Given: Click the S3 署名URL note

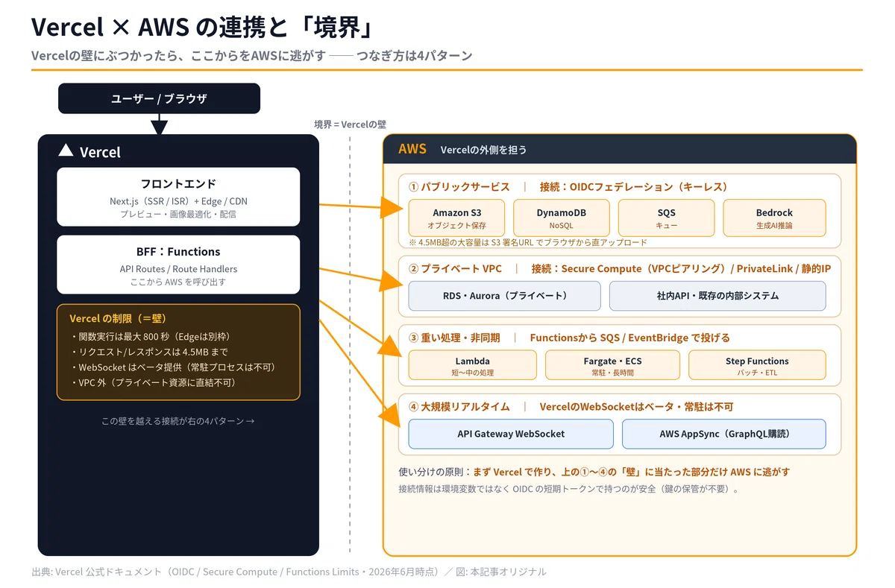Looking at the screenshot, I should click(x=528, y=242).
